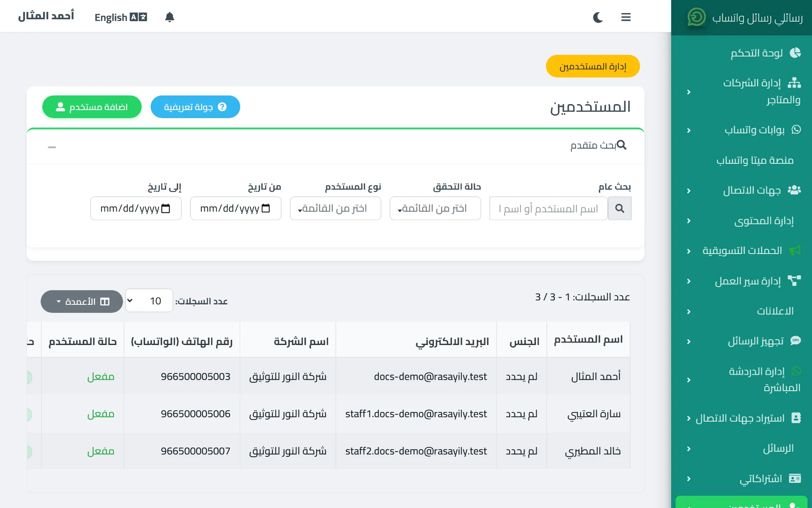This screenshot has width=812, height=508.
Task: Focus the اسم المستخدم search field
Action: [549, 208]
